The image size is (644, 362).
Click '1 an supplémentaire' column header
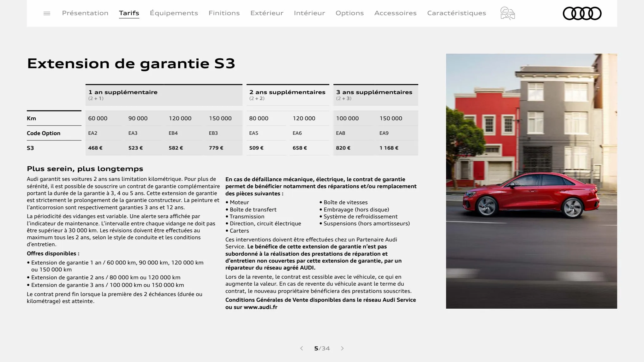click(164, 95)
